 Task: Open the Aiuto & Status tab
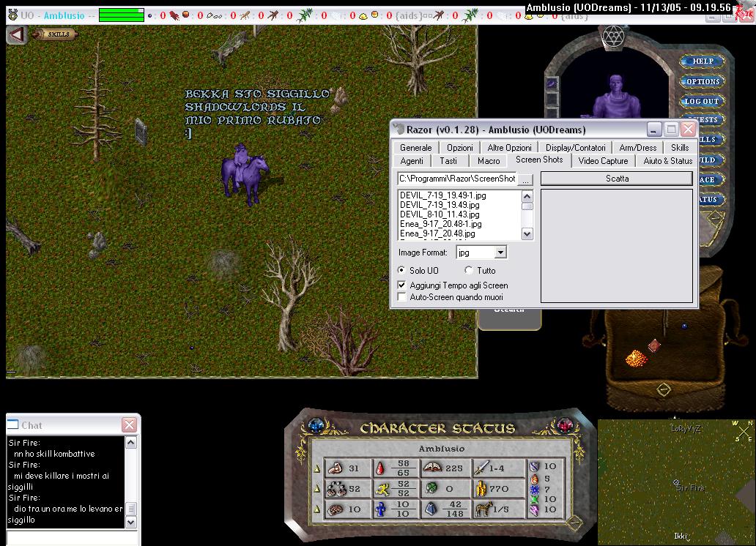point(668,161)
